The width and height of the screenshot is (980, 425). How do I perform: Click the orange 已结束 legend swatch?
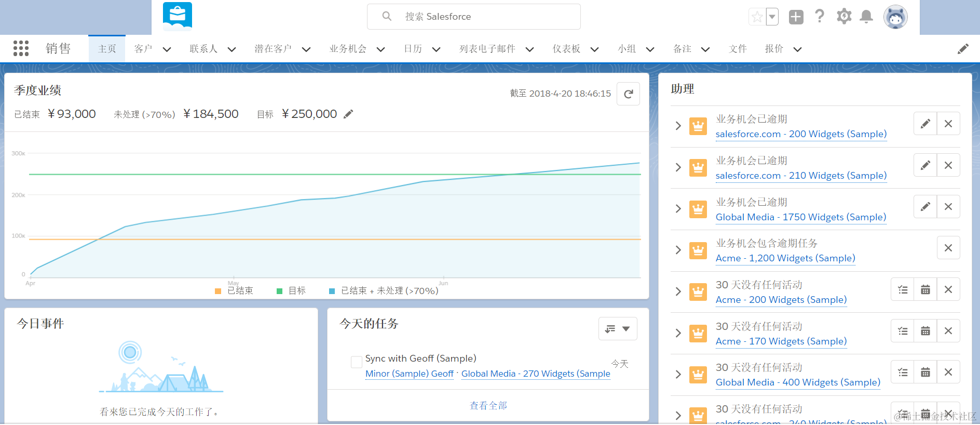pyautogui.click(x=218, y=291)
